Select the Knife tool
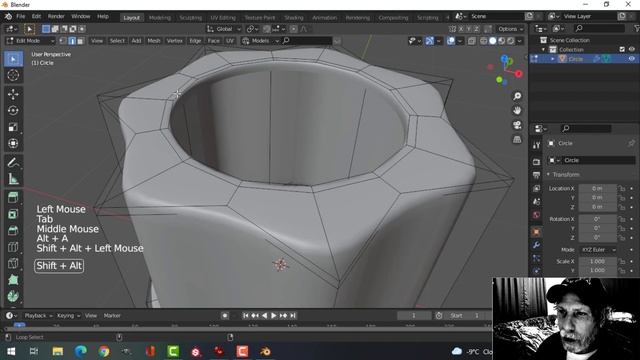The width and height of the screenshot is (640, 360). (13, 263)
